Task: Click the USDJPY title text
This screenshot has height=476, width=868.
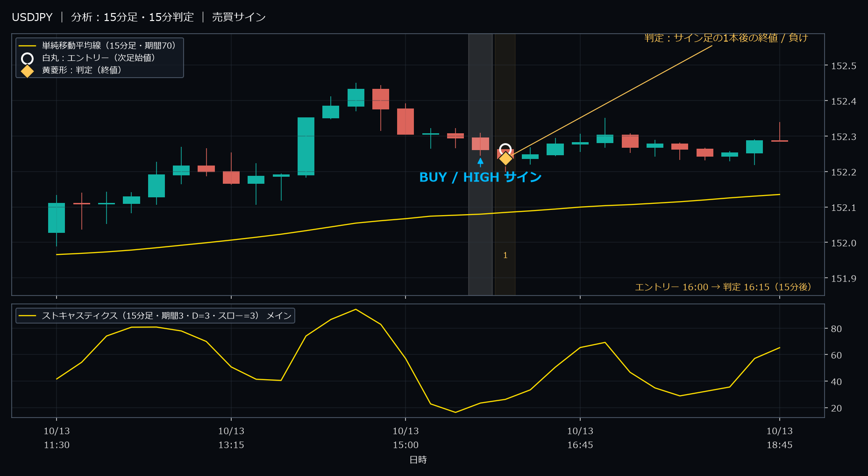Action: pyautogui.click(x=32, y=17)
